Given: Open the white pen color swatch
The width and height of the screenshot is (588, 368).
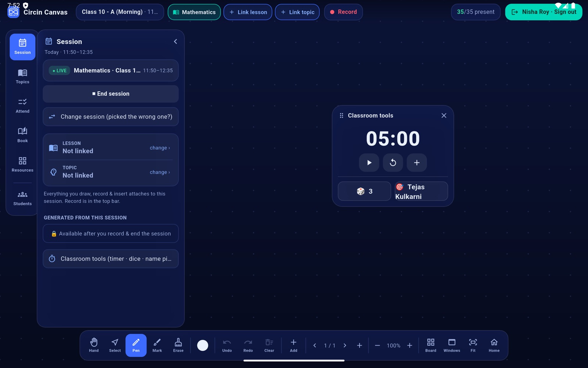Looking at the screenshot, I should pyautogui.click(x=202, y=345).
